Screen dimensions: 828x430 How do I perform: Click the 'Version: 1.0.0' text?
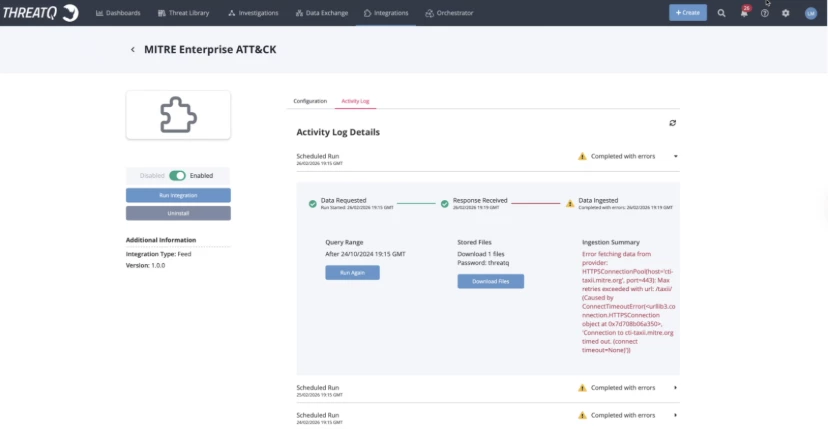coord(145,265)
